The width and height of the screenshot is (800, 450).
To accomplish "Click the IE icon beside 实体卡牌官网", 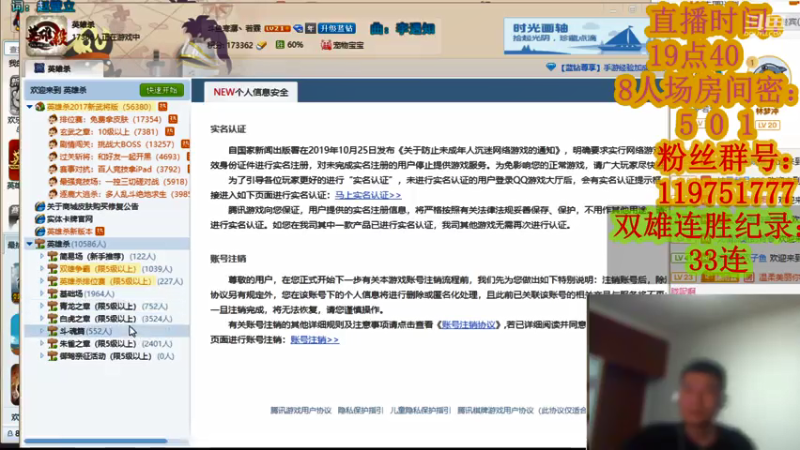I will click(x=40, y=219).
